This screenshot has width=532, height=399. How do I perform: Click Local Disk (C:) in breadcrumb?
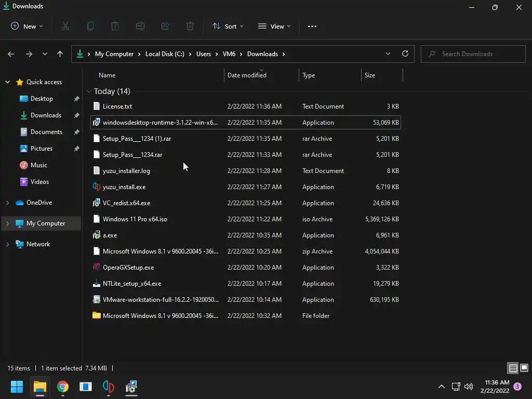pos(165,54)
